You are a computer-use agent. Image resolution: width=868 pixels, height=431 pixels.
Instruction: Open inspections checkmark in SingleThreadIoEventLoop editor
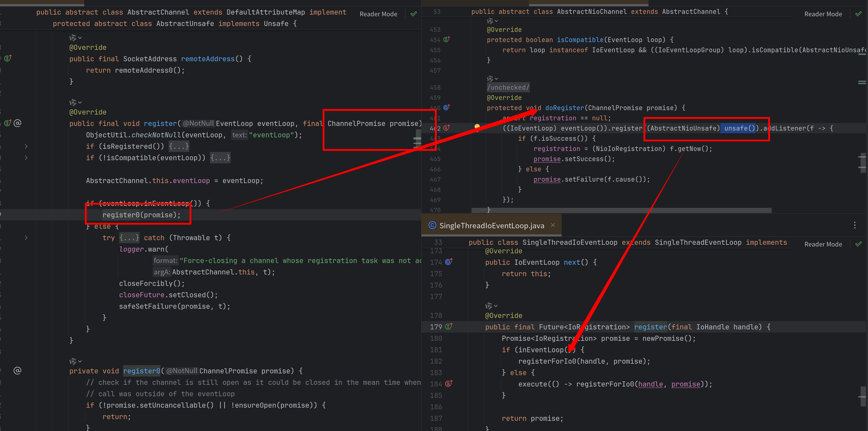point(858,244)
